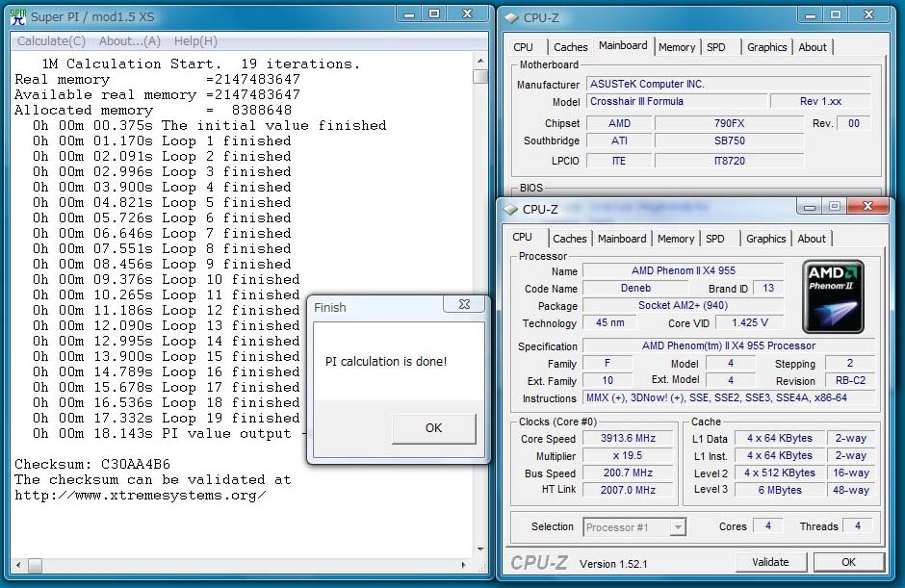Click the Validate button in CPU-Z

[x=770, y=562]
